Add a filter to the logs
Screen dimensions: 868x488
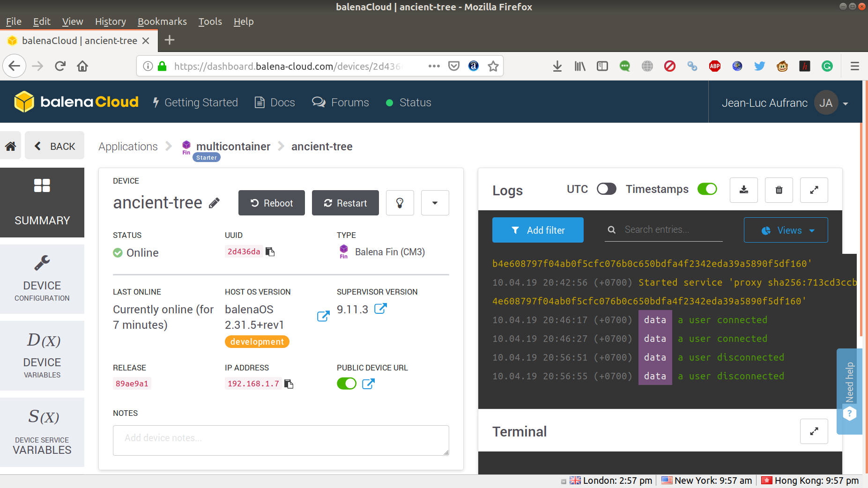click(x=538, y=230)
